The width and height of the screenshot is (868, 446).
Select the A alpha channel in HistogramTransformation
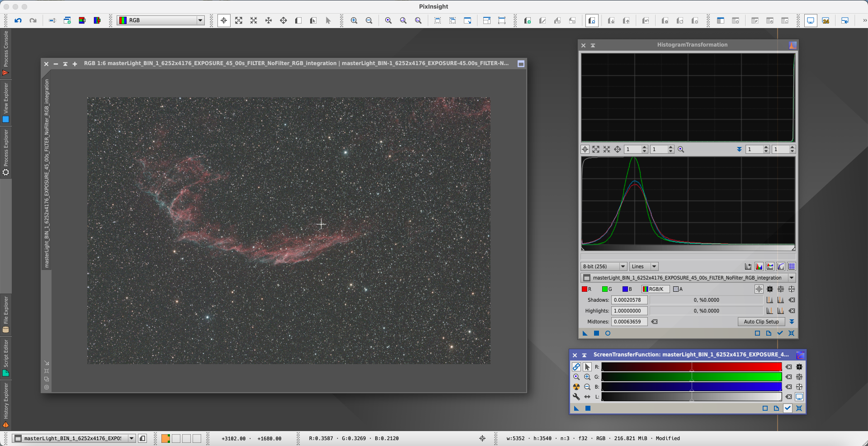[678, 289]
